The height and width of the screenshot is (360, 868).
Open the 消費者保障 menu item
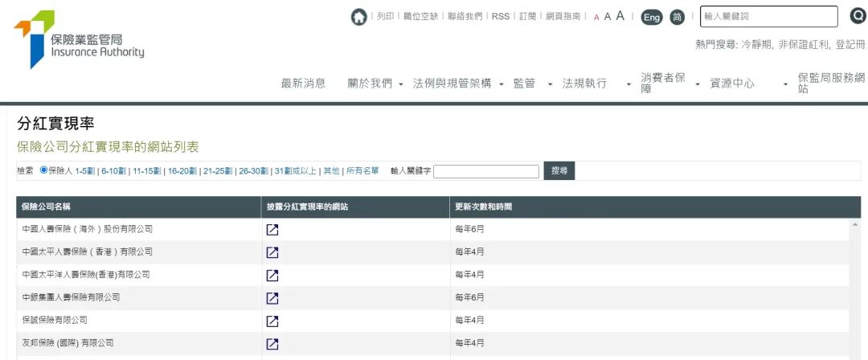663,83
